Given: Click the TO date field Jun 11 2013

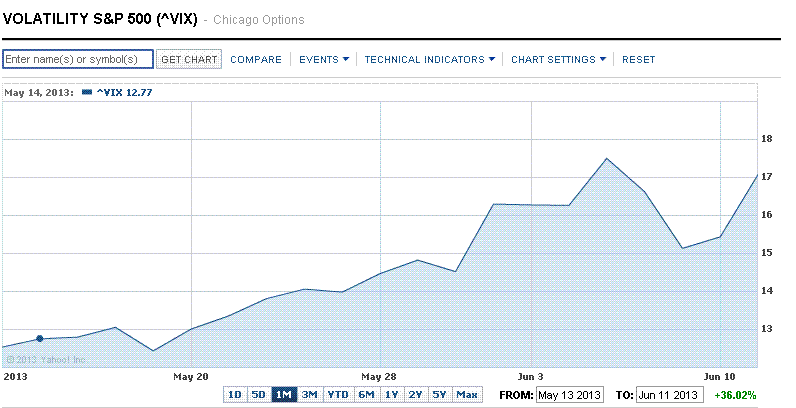Looking at the screenshot, I should pyautogui.click(x=670, y=395).
